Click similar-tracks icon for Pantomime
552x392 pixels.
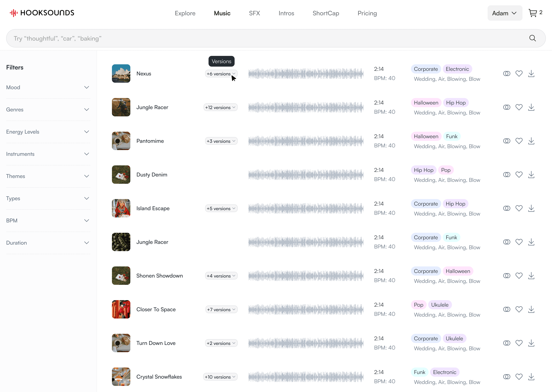507,141
